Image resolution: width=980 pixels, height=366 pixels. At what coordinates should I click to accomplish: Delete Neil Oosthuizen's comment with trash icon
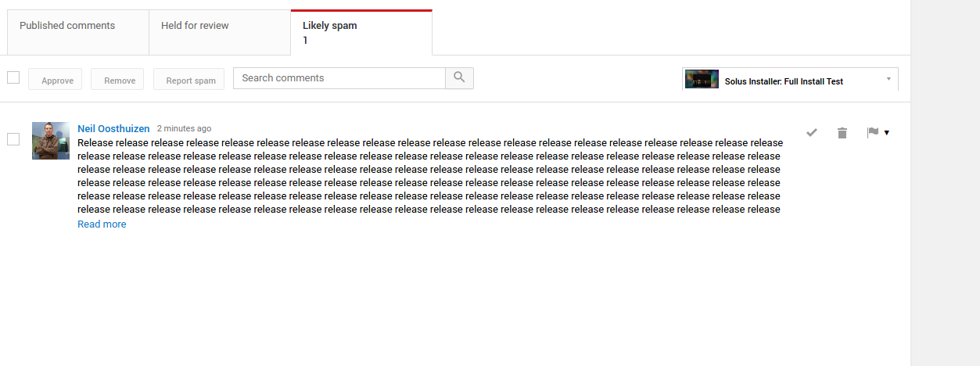pyautogui.click(x=842, y=133)
